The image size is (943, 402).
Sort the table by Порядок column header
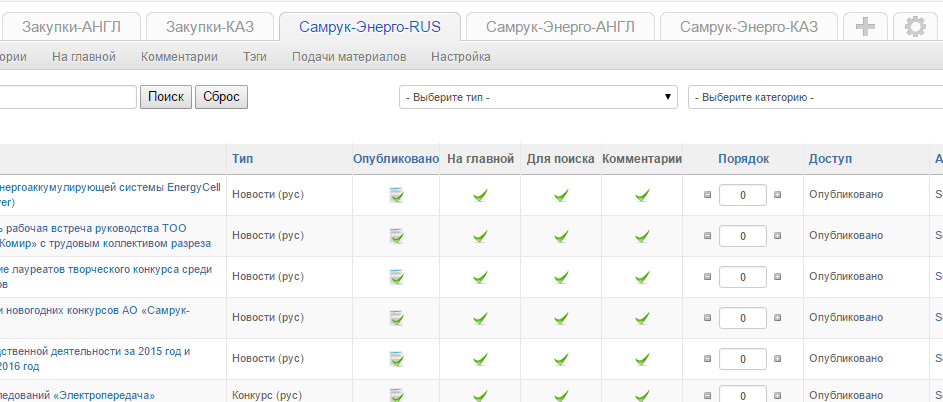(x=743, y=159)
